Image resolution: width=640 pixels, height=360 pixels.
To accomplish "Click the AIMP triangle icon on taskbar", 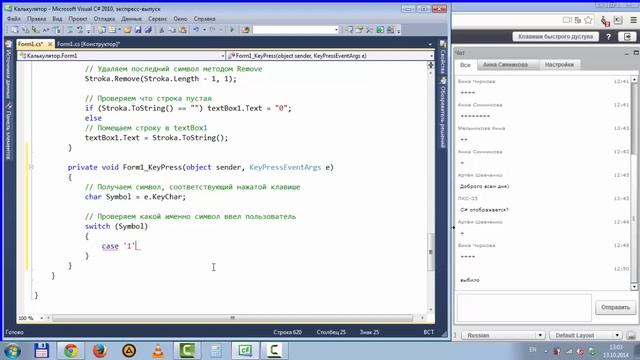I will 129,351.
